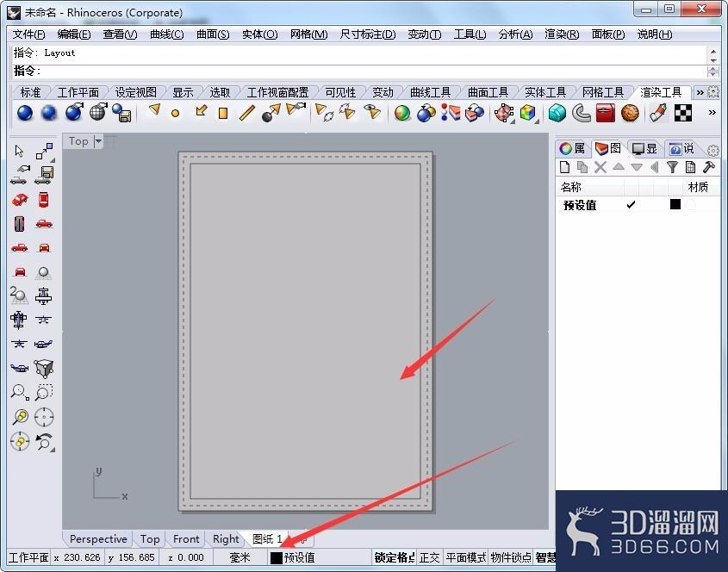Click the blue Render sphere icon
The width and height of the screenshot is (728, 572).
pyautogui.click(x=25, y=113)
